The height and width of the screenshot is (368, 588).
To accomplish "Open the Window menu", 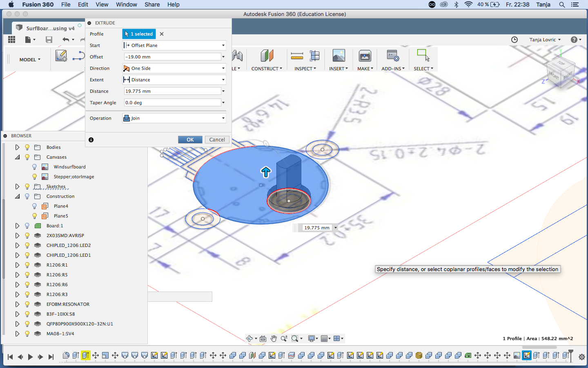I will [x=126, y=4].
